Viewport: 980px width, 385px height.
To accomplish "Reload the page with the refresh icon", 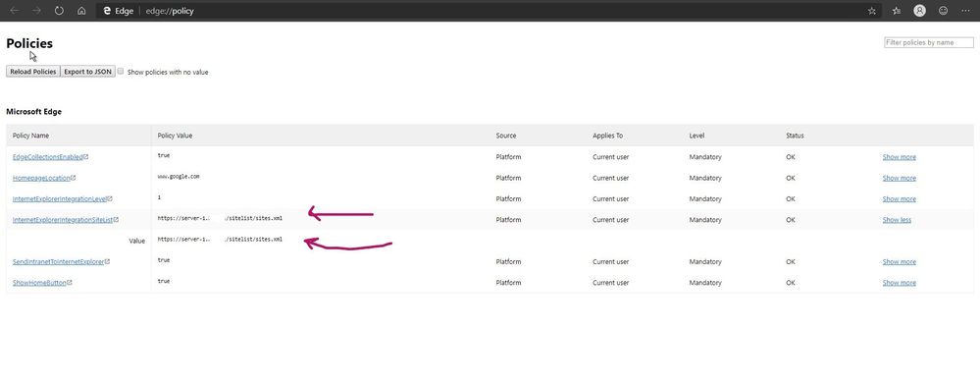I will pyautogui.click(x=59, y=11).
